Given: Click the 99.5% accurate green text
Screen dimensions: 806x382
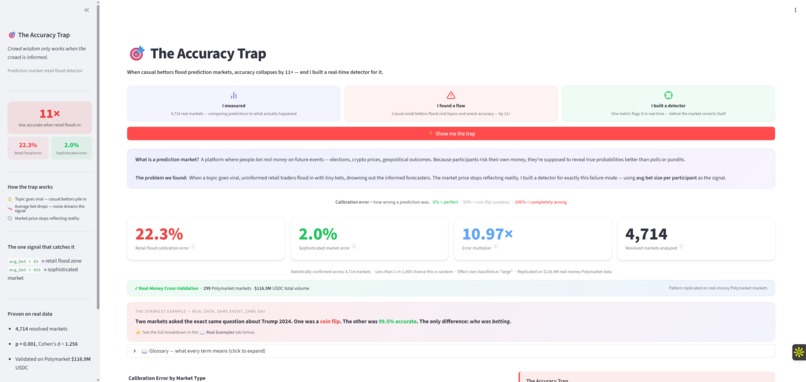Looking at the screenshot, I should click(398, 321).
